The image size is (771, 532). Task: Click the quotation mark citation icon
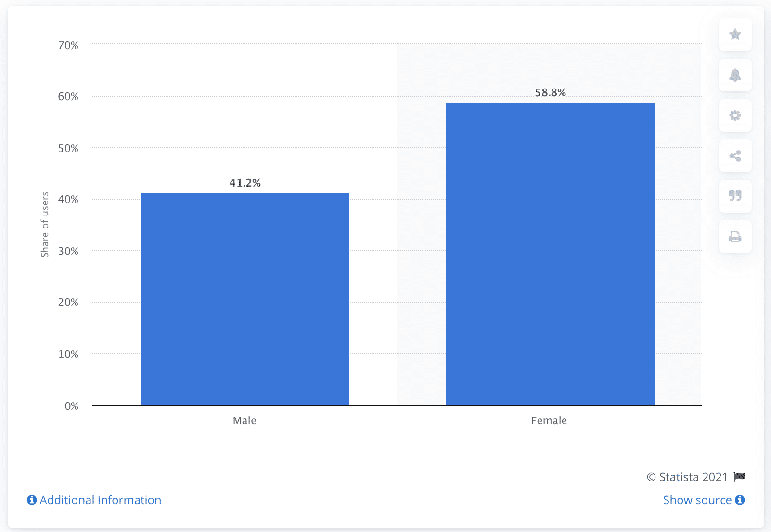(x=735, y=196)
